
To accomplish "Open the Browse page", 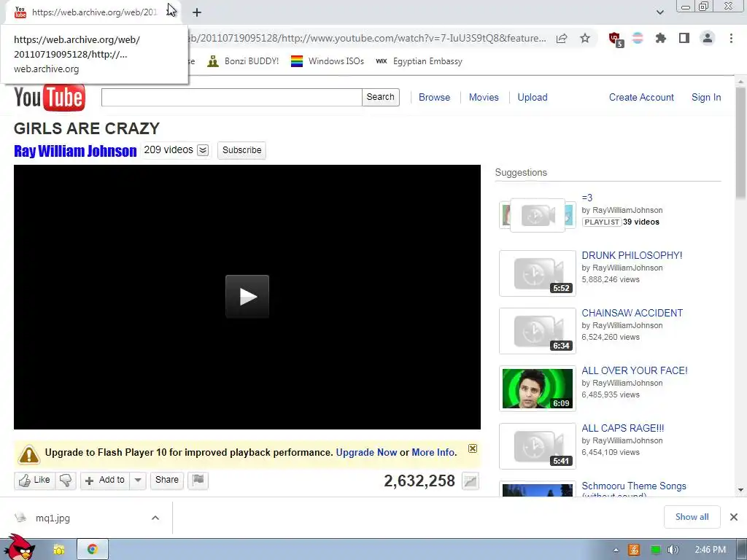I will (x=435, y=97).
